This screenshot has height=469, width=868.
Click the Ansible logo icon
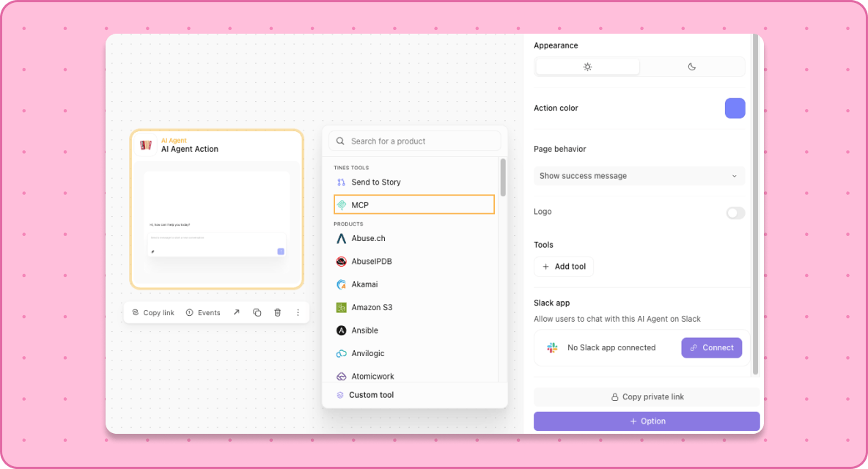click(341, 330)
